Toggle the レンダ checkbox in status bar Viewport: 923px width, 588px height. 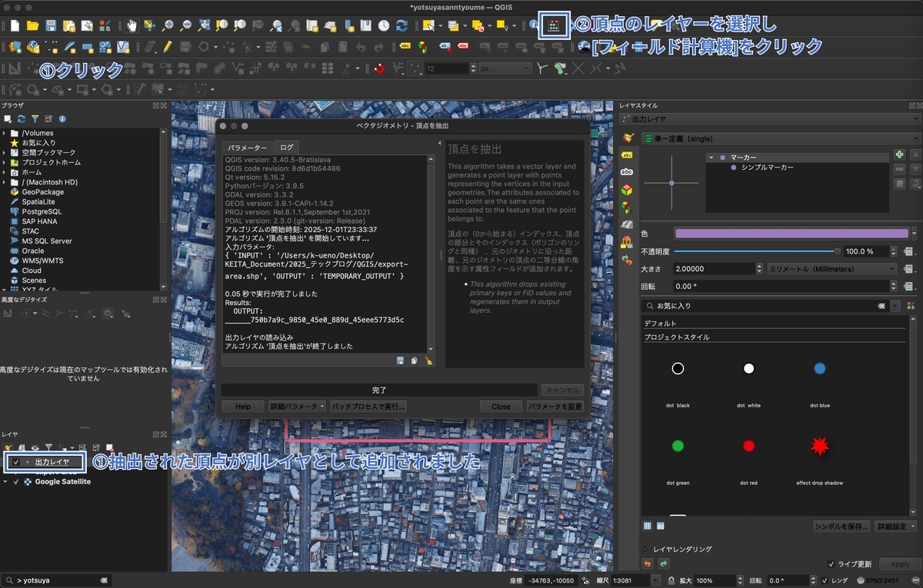(825, 580)
